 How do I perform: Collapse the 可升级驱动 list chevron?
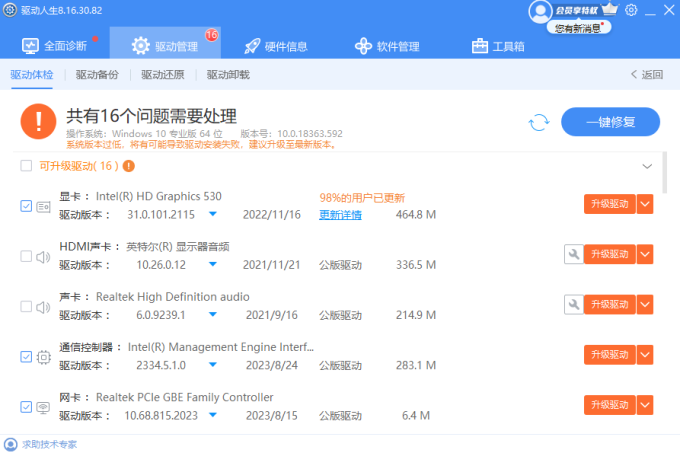click(x=647, y=166)
